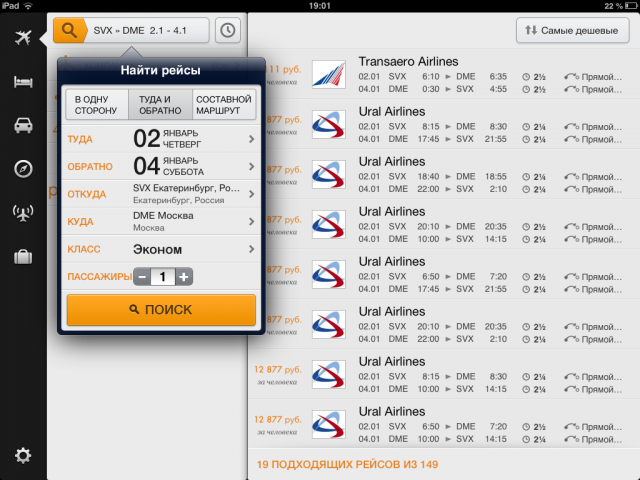Tap the Transaero Airlines logo

(329, 75)
